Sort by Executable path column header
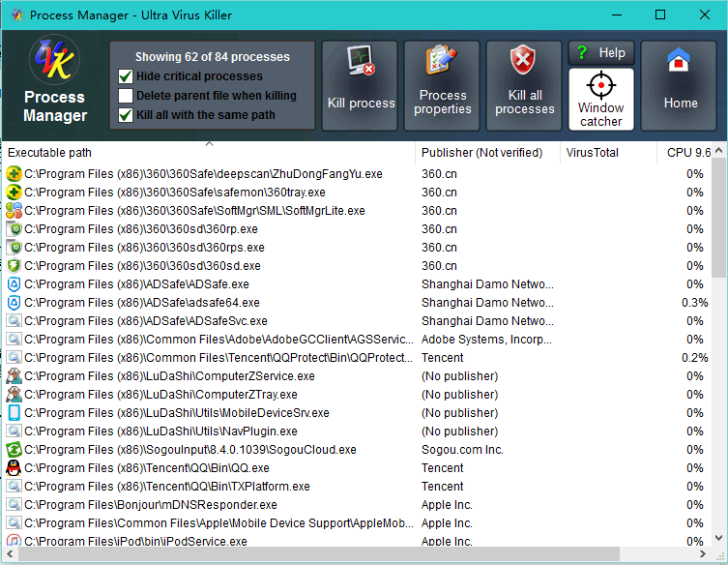This screenshot has height=565, width=728. click(208, 153)
